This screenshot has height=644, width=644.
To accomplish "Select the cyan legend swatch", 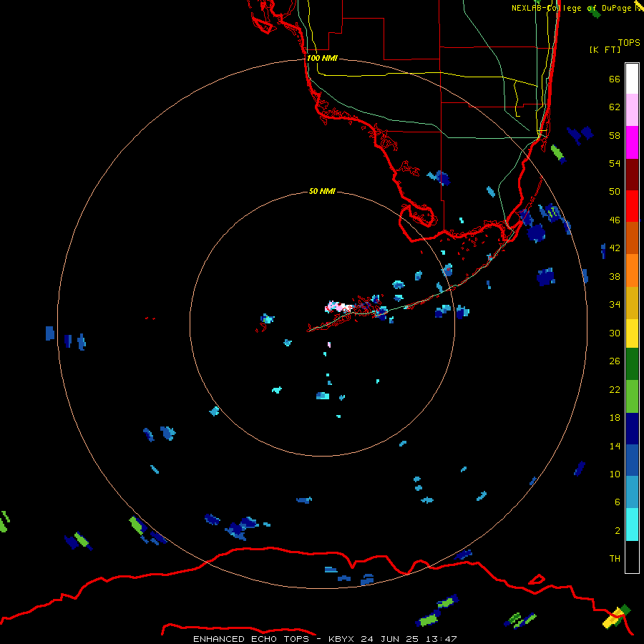I will pyautogui.click(x=632, y=525).
